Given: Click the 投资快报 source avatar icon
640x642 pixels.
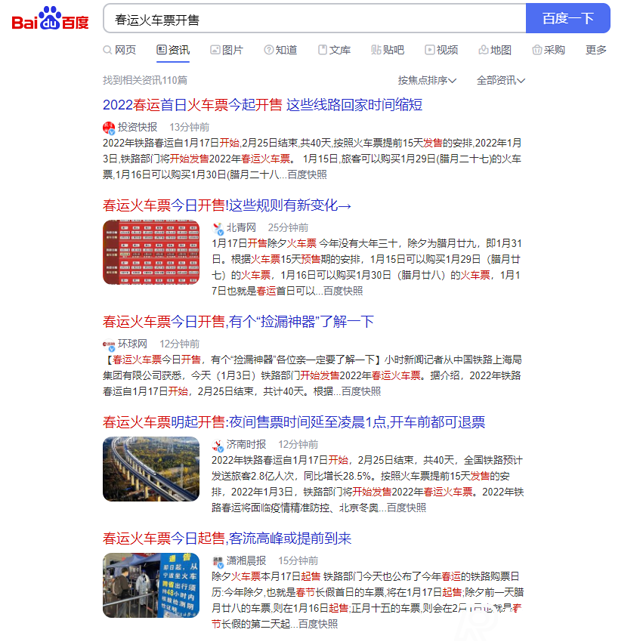Looking at the screenshot, I should click(x=109, y=128).
